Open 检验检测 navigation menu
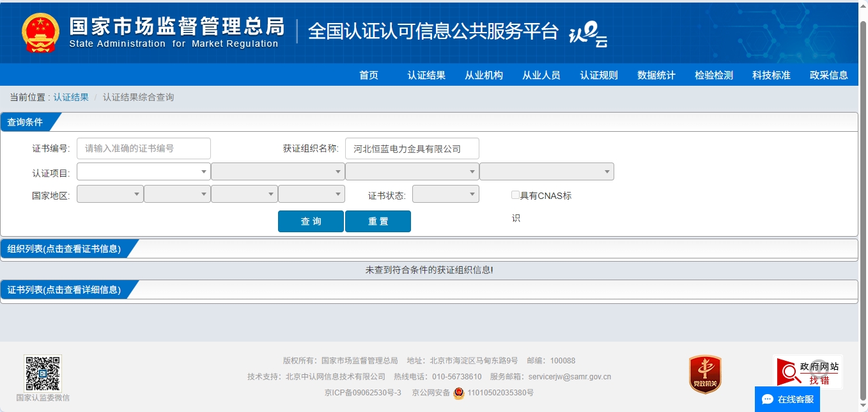This screenshot has width=868, height=412. [714, 75]
